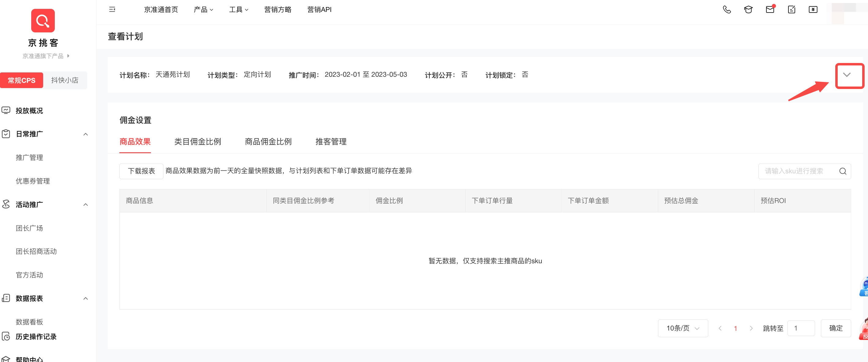Open the phone contact icon
868x362 pixels.
727,9
